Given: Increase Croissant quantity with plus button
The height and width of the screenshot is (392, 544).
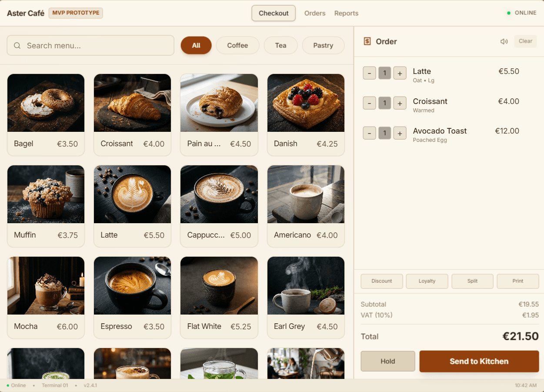Looking at the screenshot, I should point(400,103).
